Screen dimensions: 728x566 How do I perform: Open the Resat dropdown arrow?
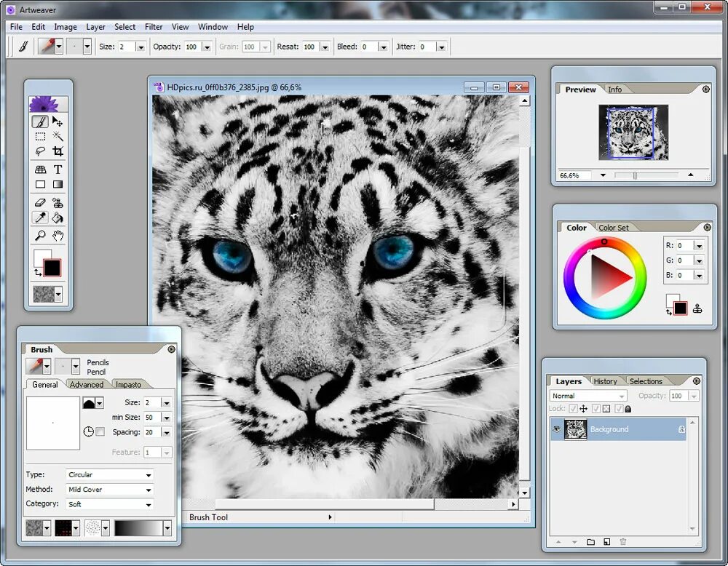[325, 47]
